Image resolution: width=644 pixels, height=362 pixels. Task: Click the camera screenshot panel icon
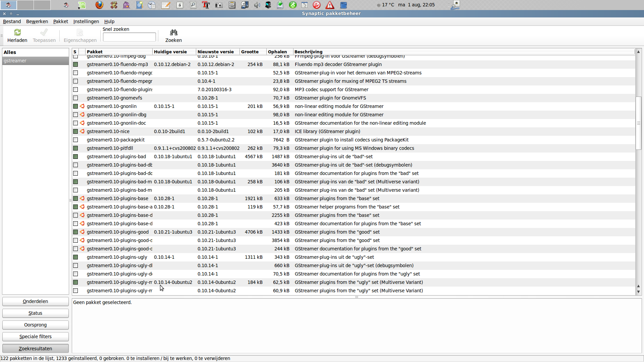[x=219, y=5]
